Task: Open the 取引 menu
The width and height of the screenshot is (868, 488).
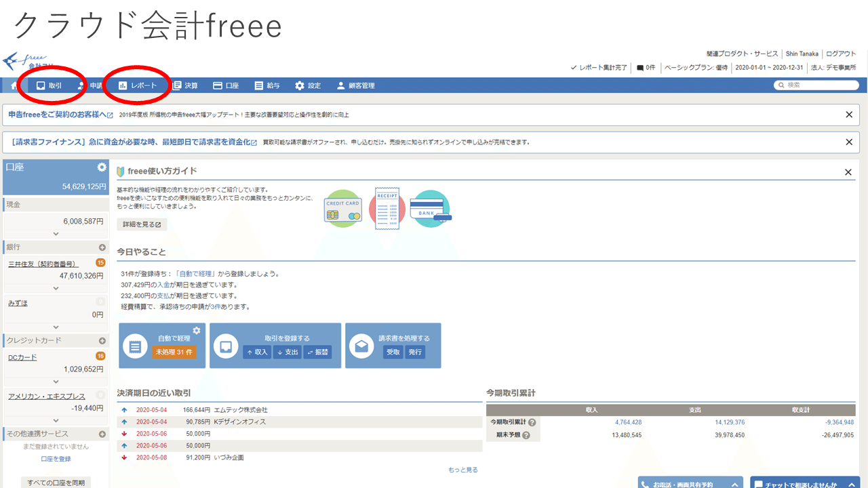Action: pos(49,86)
